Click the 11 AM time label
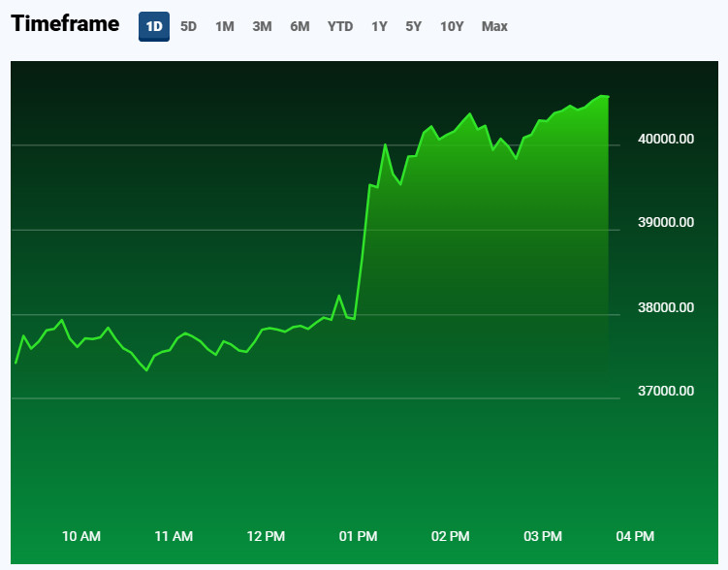Image resolution: width=728 pixels, height=570 pixels. click(174, 537)
